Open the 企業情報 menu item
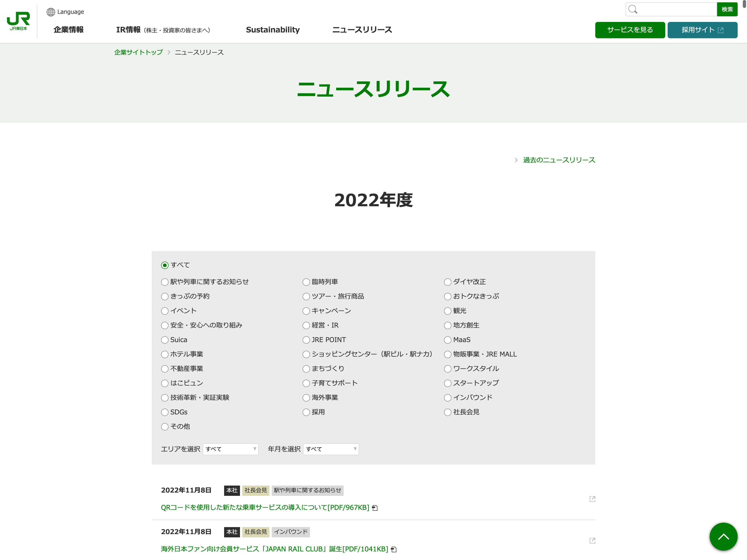 [x=69, y=30]
